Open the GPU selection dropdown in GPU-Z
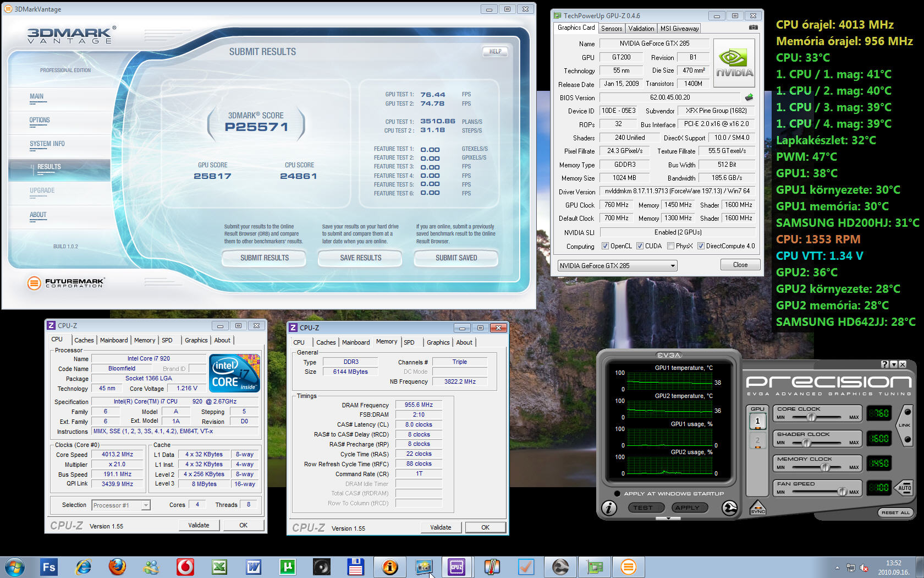 click(617, 266)
